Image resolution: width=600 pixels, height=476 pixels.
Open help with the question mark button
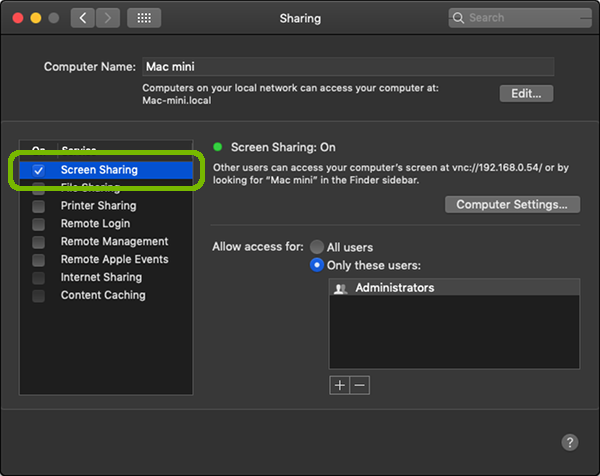pyautogui.click(x=570, y=442)
